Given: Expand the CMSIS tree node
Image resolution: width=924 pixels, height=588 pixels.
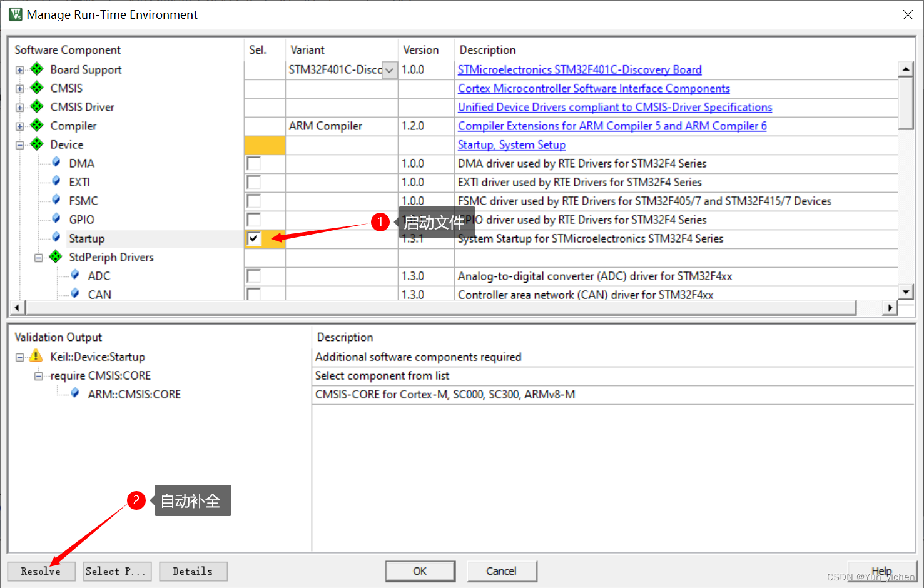Looking at the screenshot, I should 20,89.
